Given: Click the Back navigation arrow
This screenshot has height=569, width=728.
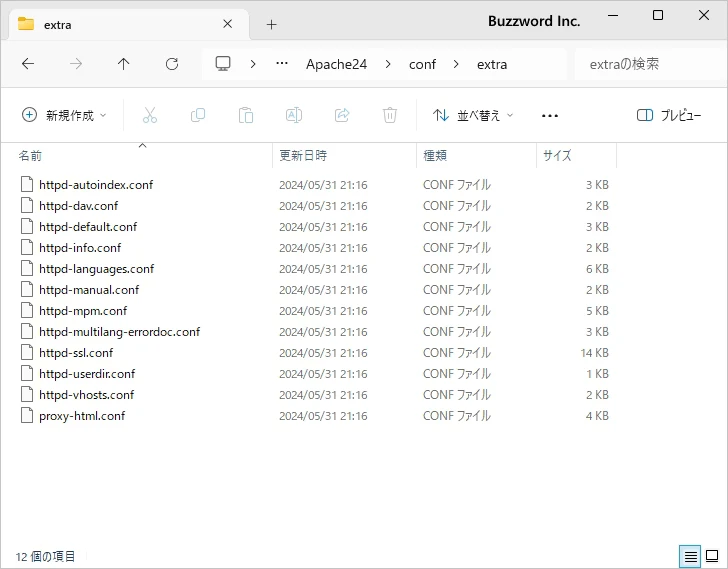Looking at the screenshot, I should [28, 64].
